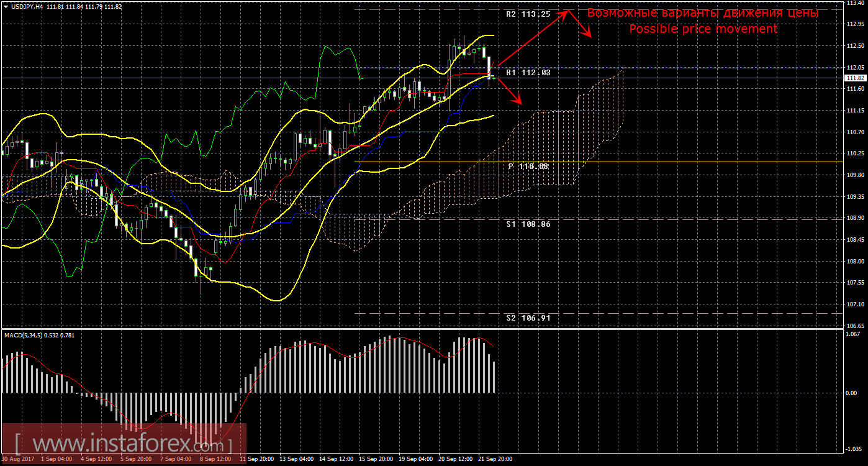This screenshot has width=868, height=466.
Task: Click the 13 Sep 04:00 time label
Action: pos(296,459)
